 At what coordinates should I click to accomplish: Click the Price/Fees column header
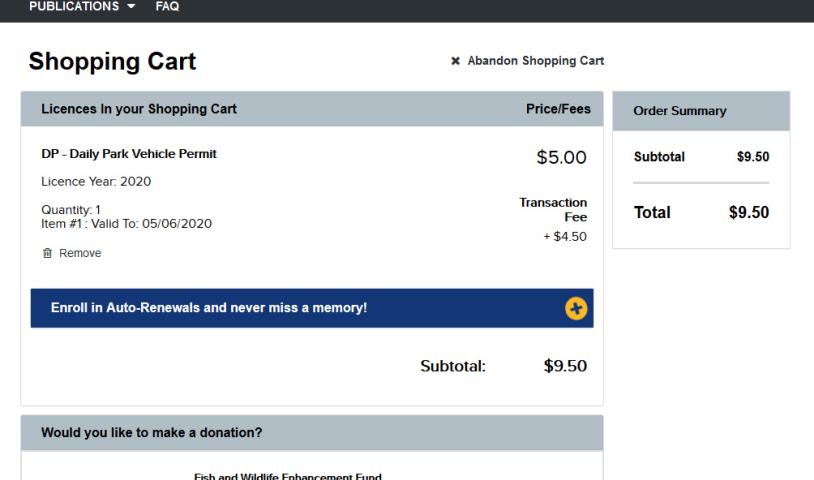pos(558,109)
